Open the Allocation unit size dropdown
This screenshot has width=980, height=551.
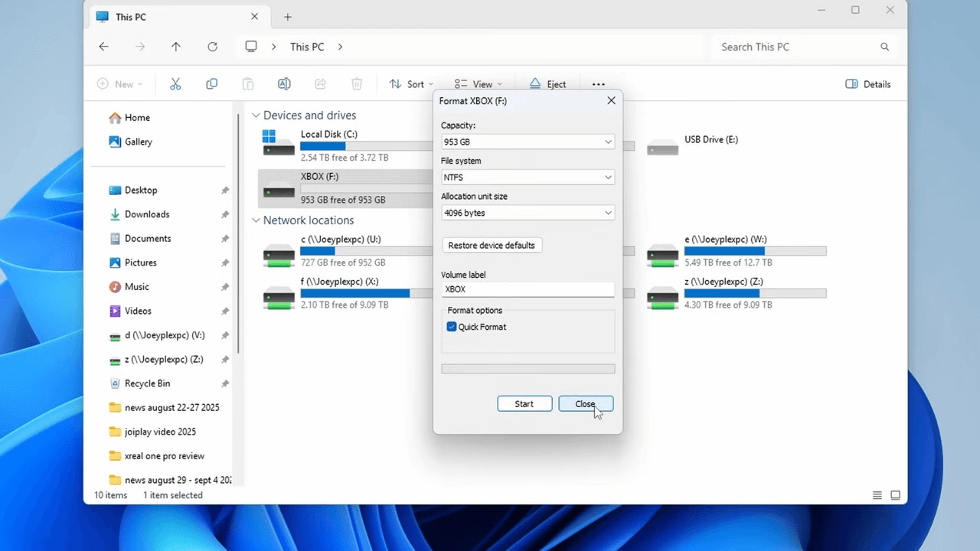coord(528,213)
